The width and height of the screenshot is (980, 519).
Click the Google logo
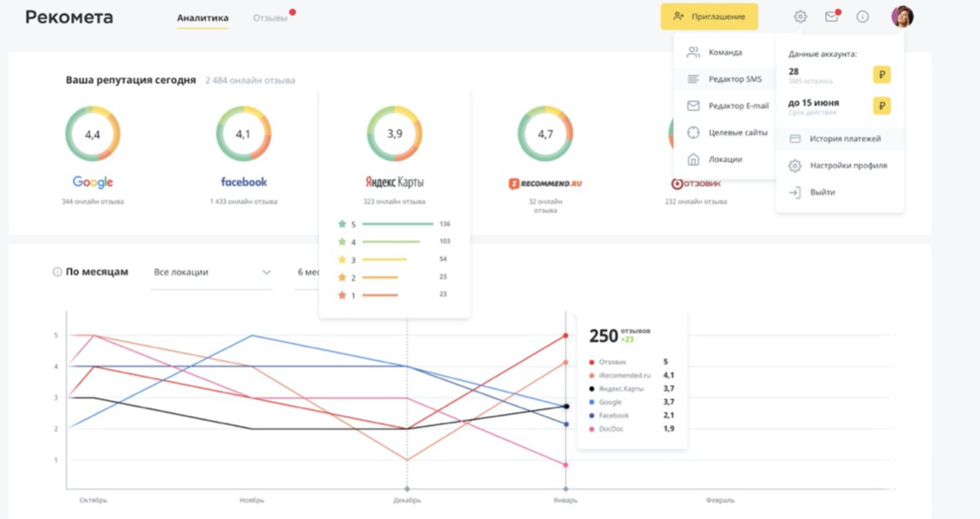[x=93, y=182]
